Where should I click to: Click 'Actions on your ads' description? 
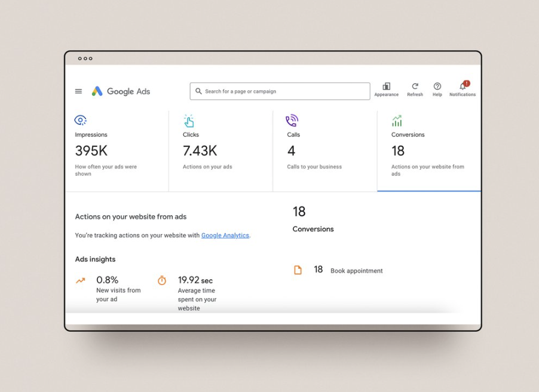pyautogui.click(x=207, y=167)
